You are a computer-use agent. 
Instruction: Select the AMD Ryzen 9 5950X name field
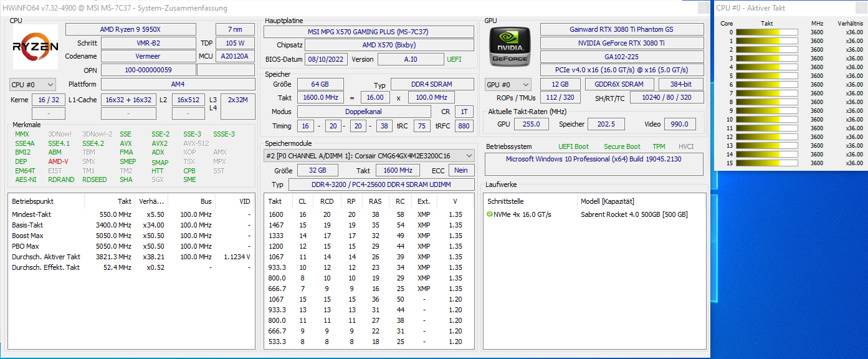coord(131,29)
